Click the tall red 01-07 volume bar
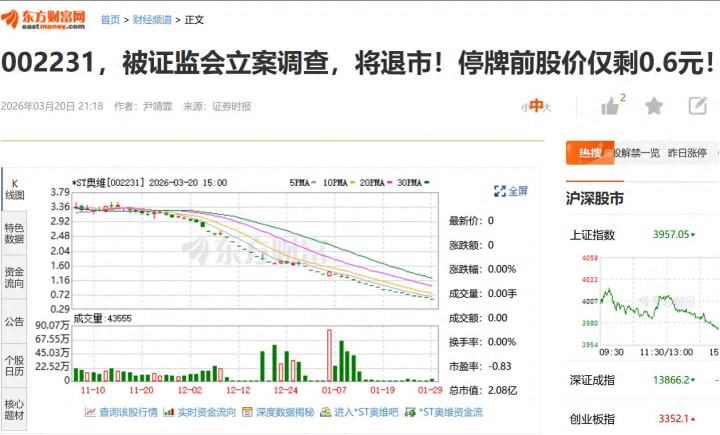This screenshot has width=720, height=435. pyautogui.click(x=329, y=355)
